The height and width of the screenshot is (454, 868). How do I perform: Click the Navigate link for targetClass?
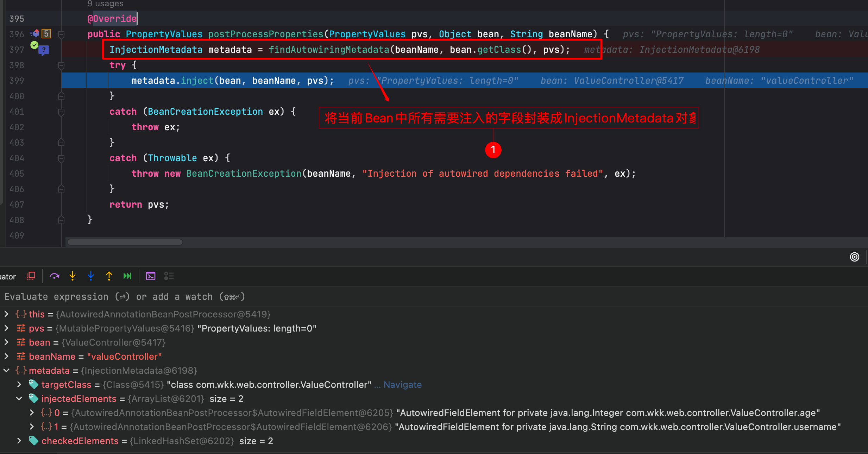(x=402, y=385)
